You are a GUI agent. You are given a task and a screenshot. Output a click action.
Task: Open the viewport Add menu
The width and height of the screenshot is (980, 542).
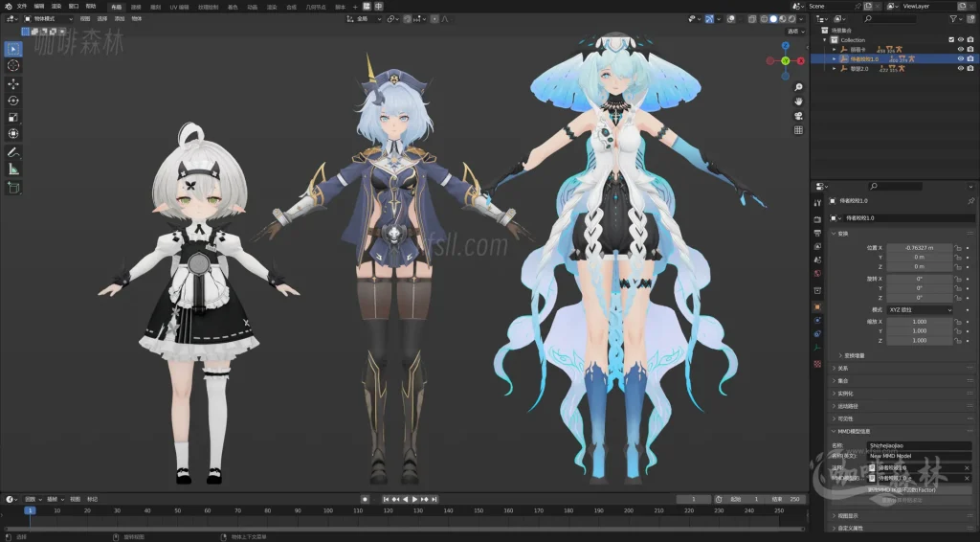[x=120, y=19]
